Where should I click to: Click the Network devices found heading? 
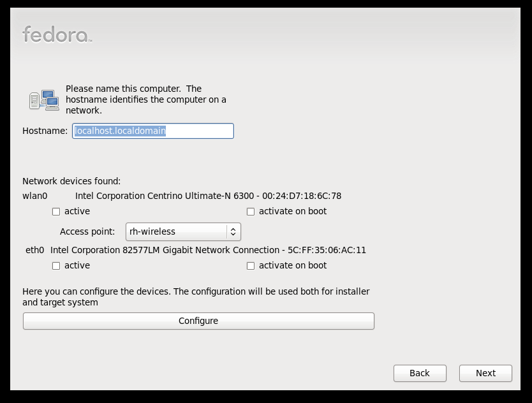point(71,181)
